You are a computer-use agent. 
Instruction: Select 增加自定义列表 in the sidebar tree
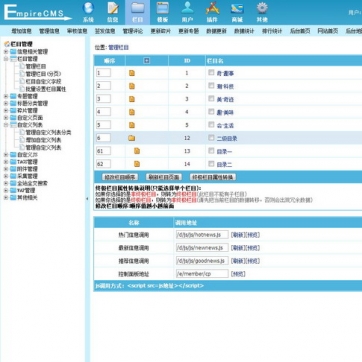click(x=43, y=140)
